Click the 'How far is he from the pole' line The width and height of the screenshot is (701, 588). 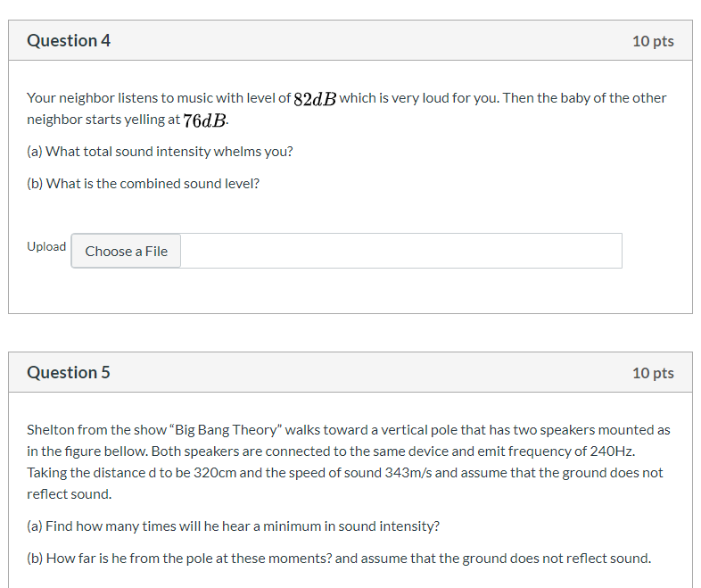click(x=339, y=559)
